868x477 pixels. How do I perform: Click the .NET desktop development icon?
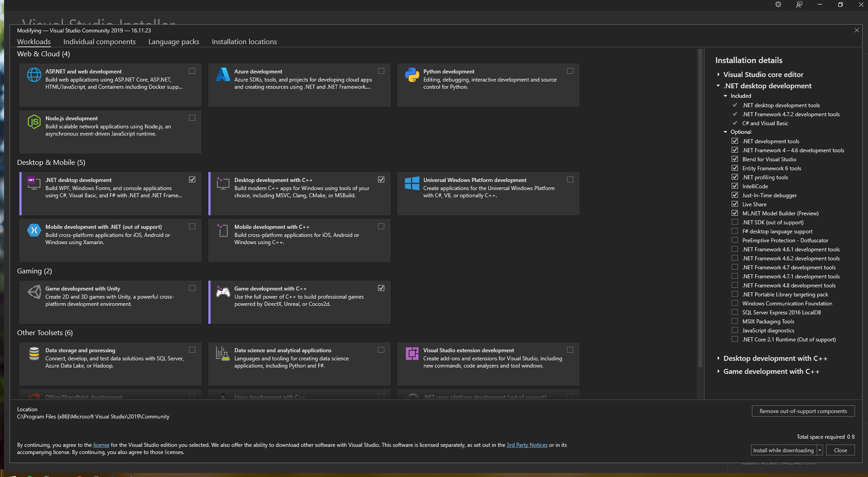pos(34,183)
